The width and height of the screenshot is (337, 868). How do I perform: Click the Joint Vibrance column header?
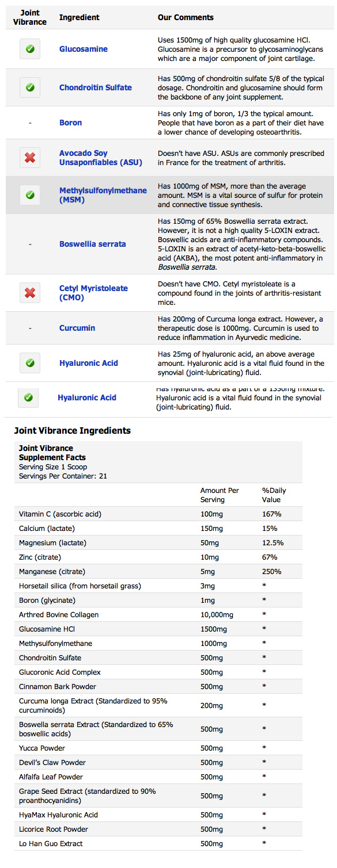pyautogui.click(x=30, y=17)
